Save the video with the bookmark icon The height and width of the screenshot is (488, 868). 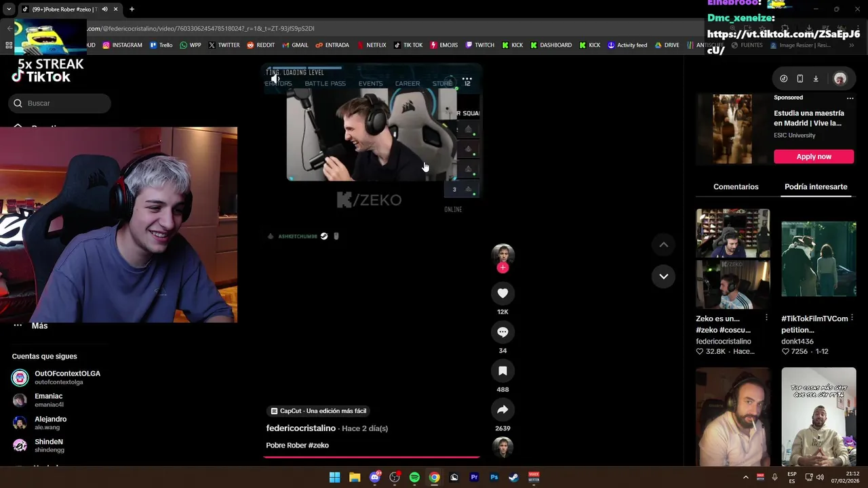tap(502, 371)
